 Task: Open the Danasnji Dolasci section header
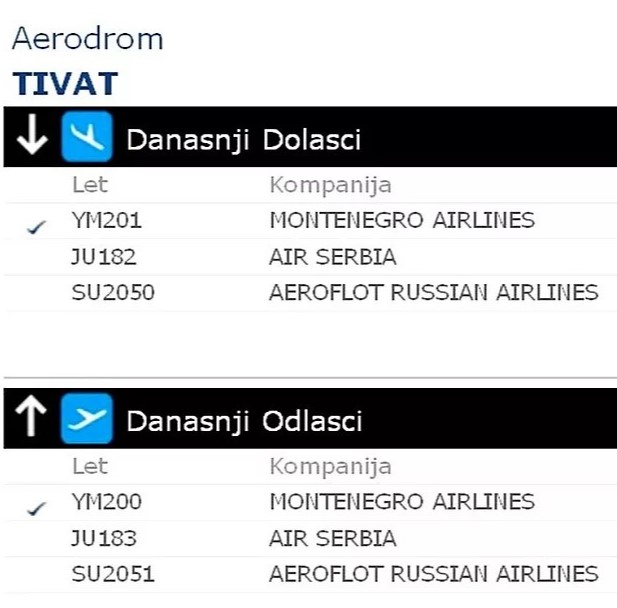243,140
